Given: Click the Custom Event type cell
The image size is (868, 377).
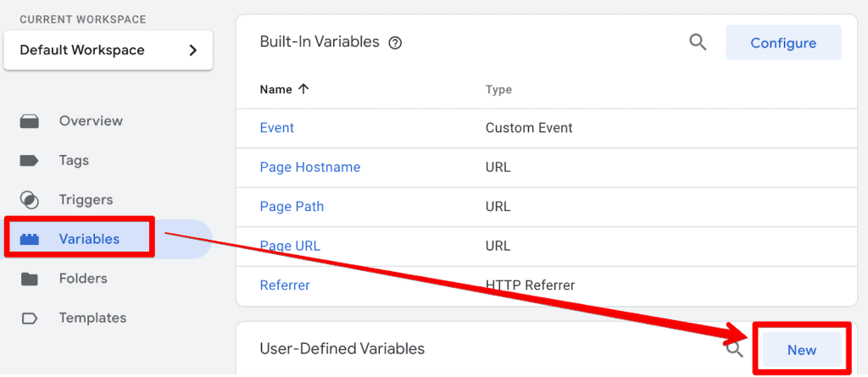Looking at the screenshot, I should (529, 128).
